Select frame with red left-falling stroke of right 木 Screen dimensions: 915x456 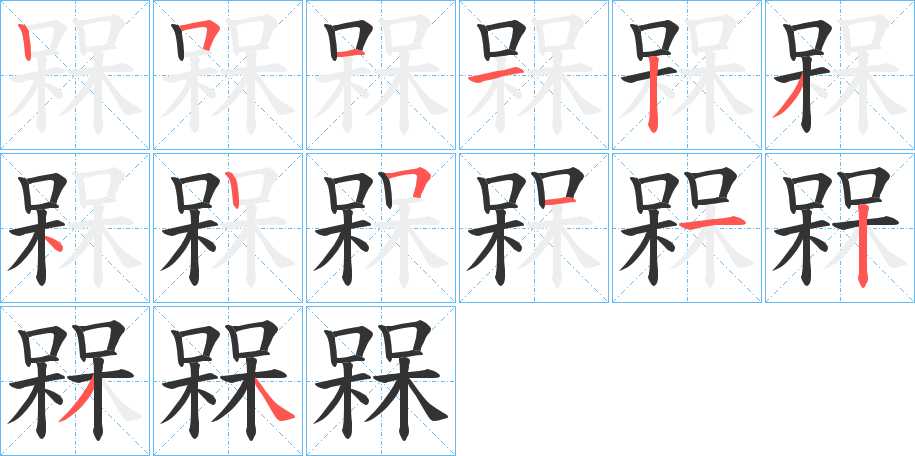coord(75,381)
